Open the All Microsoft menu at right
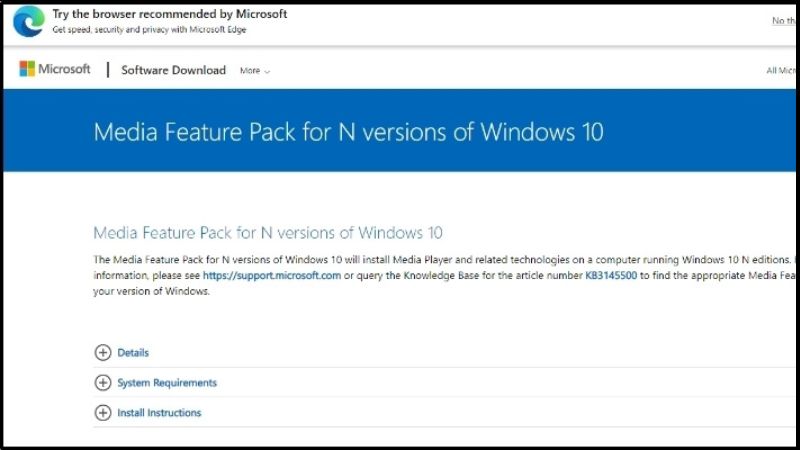 coord(781,70)
